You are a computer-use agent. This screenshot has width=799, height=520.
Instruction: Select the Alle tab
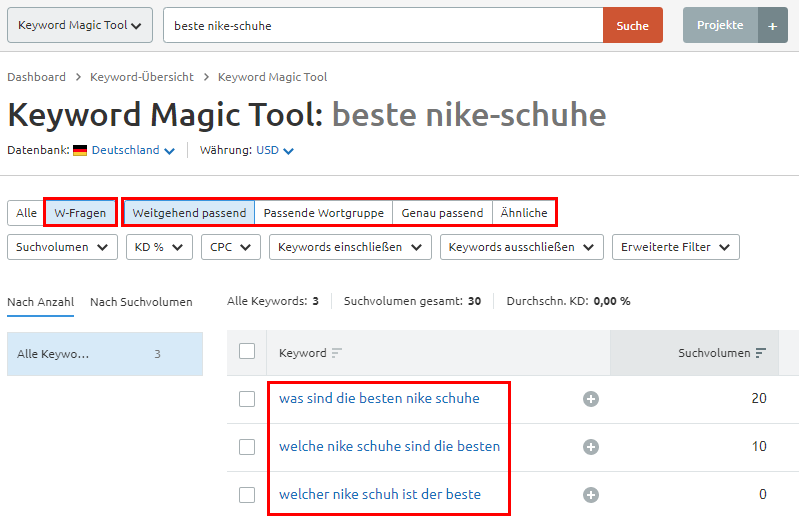[26, 213]
